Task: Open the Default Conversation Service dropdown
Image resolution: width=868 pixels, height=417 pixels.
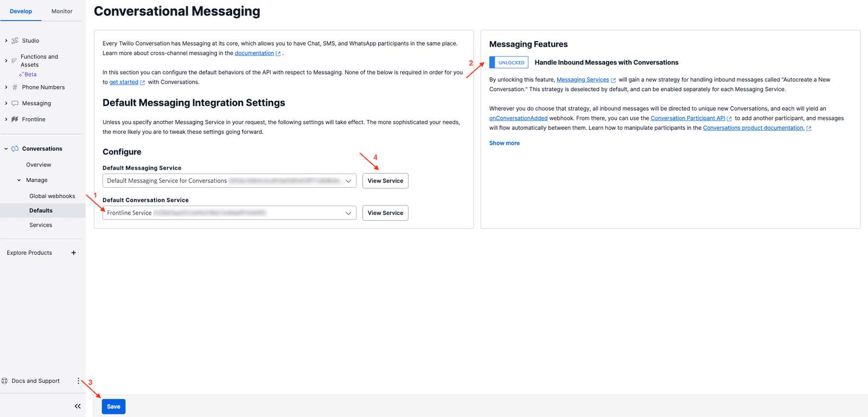Action: pos(229,213)
